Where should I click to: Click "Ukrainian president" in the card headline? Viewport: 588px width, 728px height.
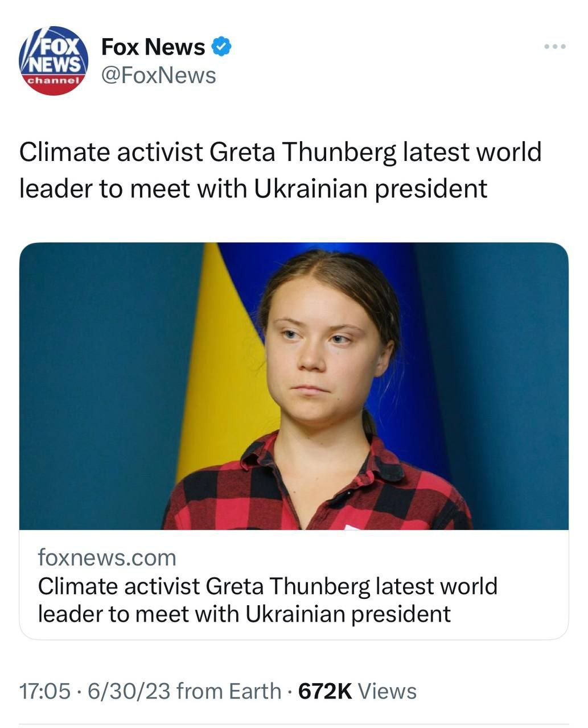pyautogui.click(x=348, y=614)
